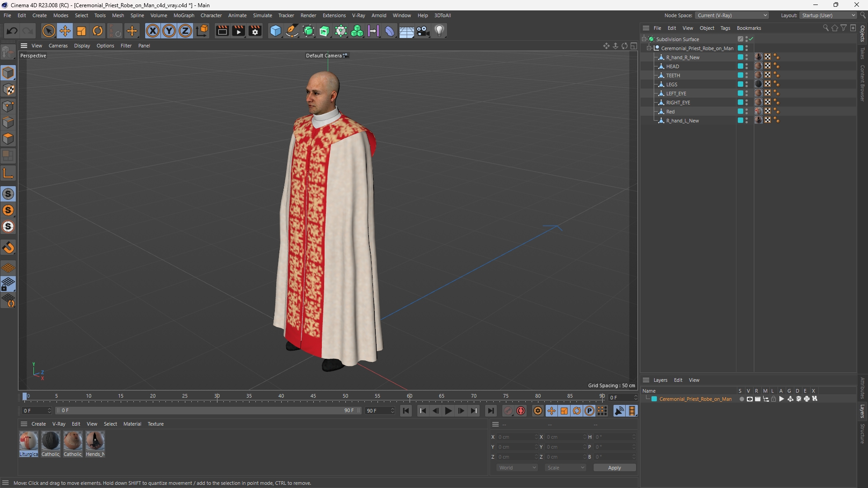Image resolution: width=868 pixels, height=488 pixels.
Task: Toggle Autokeying red circle button
Action: 521,411
